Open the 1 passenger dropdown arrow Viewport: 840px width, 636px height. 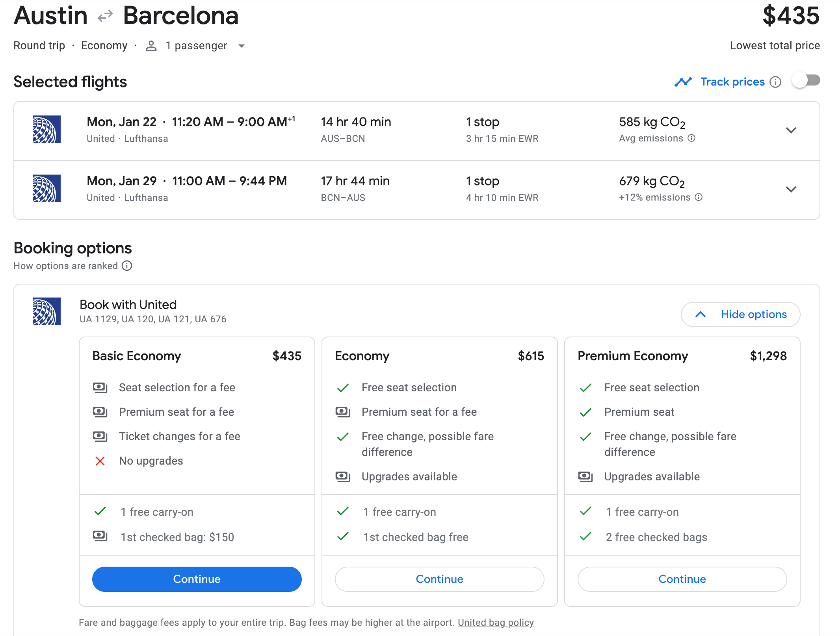click(x=242, y=46)
